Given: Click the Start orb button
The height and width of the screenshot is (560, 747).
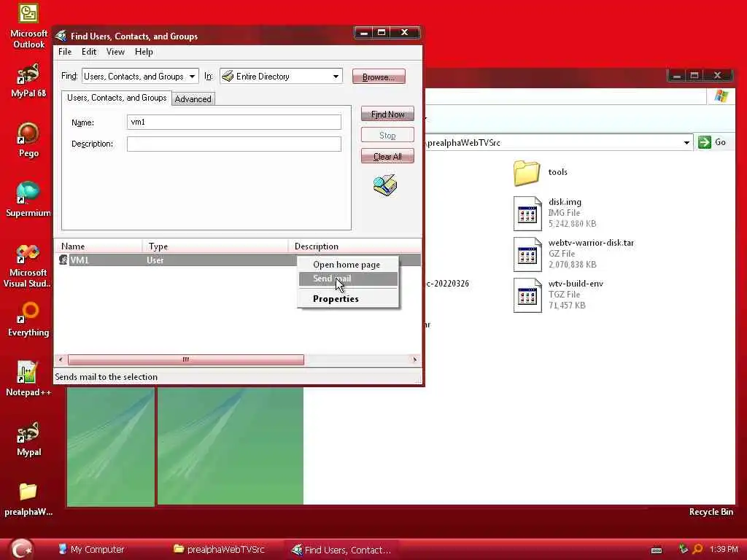Looking at the screenshot, I should [x=21, y=549].
